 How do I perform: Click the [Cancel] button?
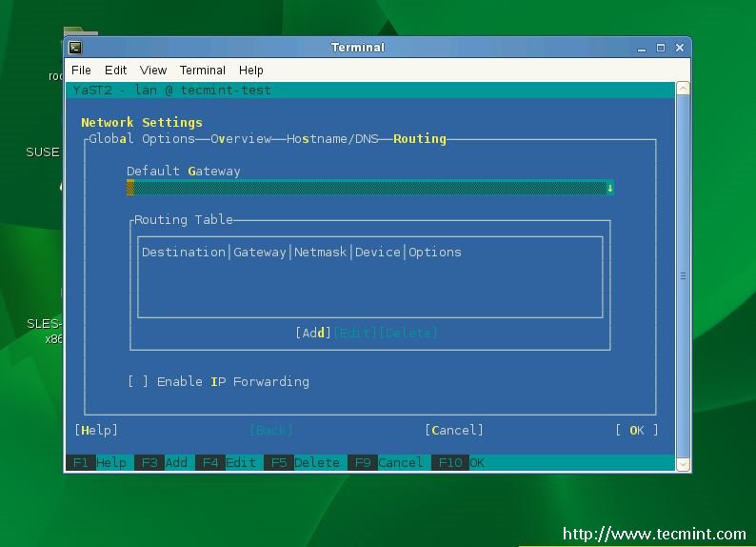(x=454, y=431)
